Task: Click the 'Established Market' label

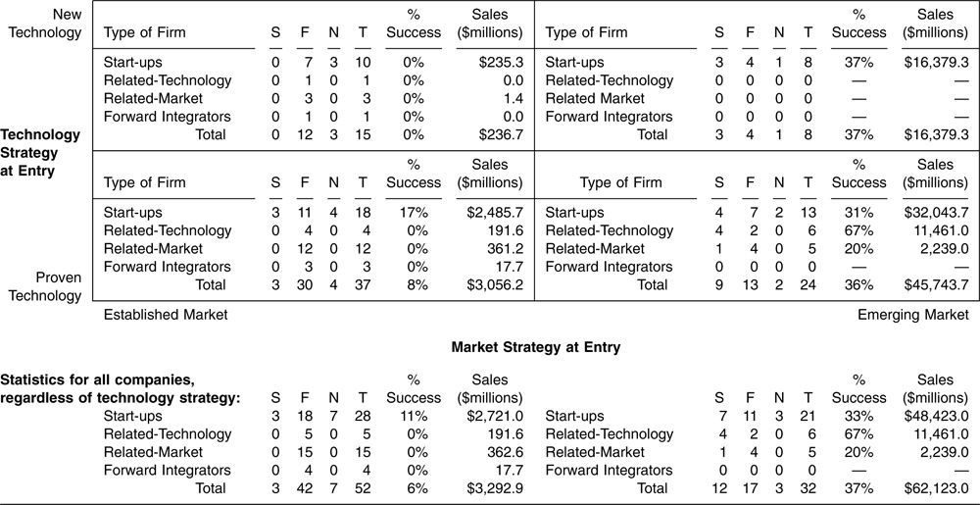Action: point(166,315)
